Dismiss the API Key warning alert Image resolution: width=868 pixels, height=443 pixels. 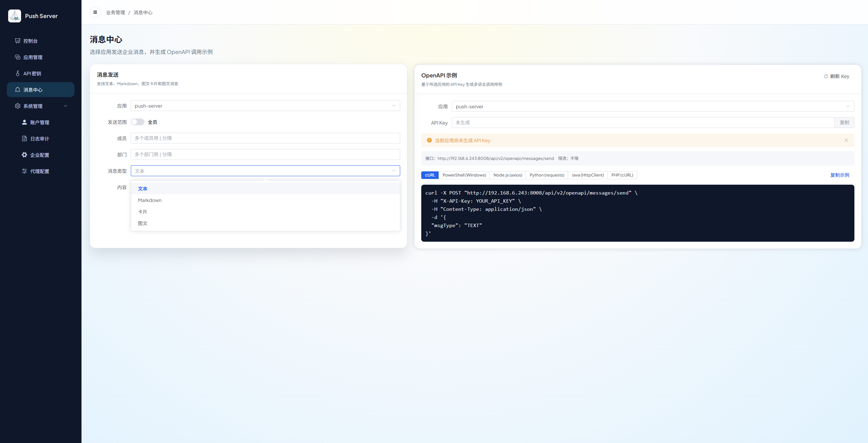pyautogui.click(x=846, y=140)
